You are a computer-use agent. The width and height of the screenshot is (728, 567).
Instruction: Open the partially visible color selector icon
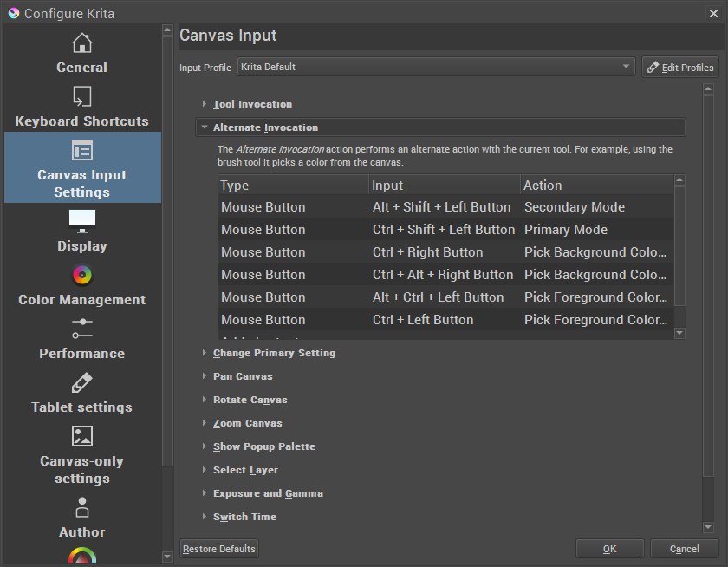[x=82, y=556]
